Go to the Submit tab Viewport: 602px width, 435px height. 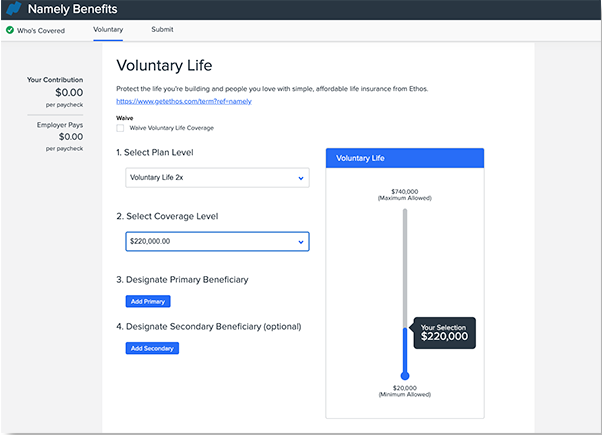tap(162, 30)
